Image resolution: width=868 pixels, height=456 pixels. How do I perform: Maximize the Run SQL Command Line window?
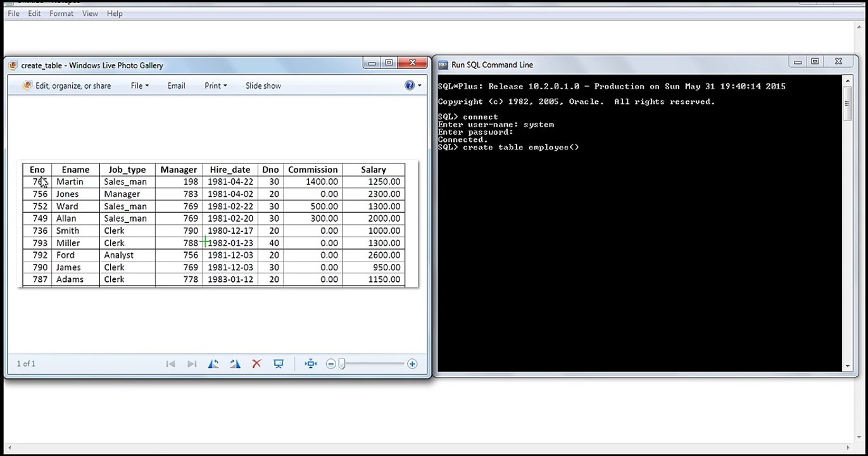[815, 61]
